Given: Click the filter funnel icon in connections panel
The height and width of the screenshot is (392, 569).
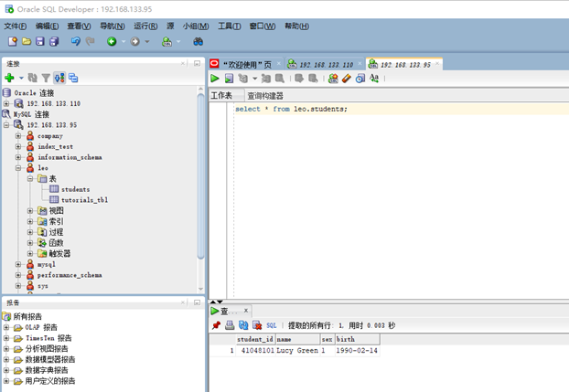Looking at the screenshot, I should (x=46, y=78).
